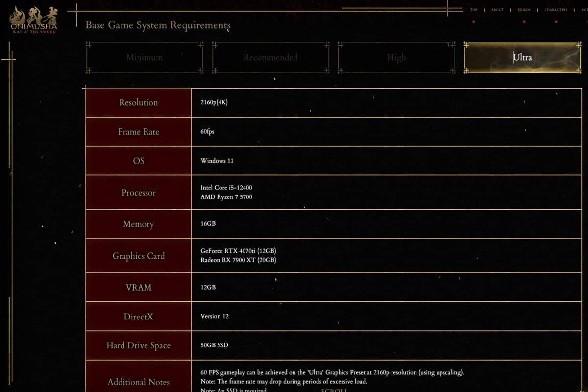This screenshot has width=588, height=392.
Task: Click the Windows 11 value
Action: click(x=217, y=161)
